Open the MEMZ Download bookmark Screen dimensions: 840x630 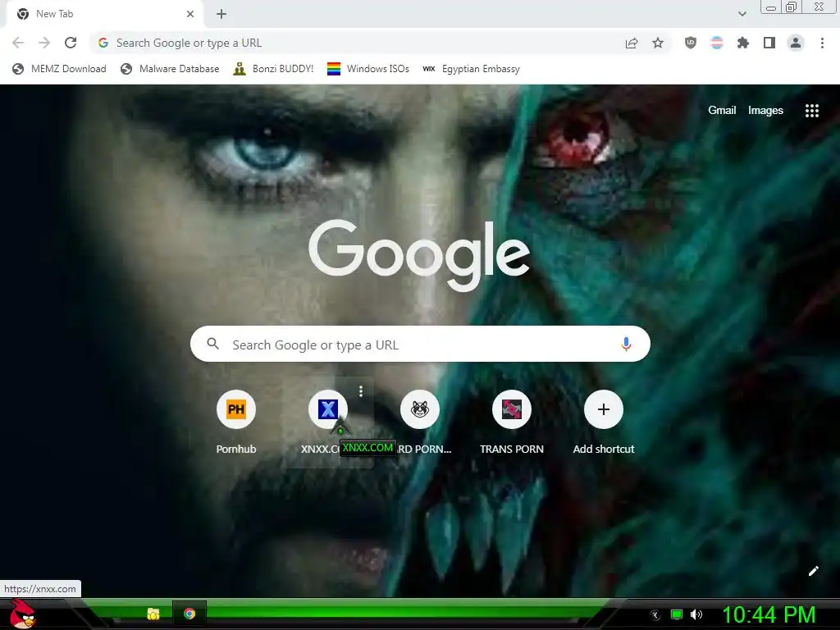point(59,69)
